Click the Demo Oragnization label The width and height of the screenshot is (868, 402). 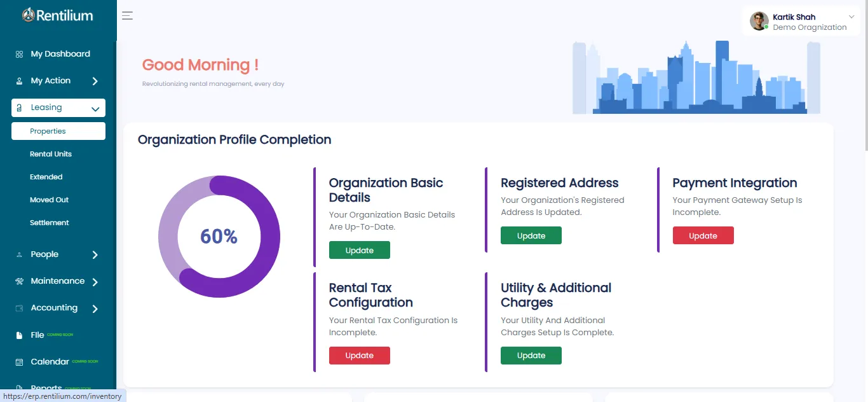pos(810,27)
